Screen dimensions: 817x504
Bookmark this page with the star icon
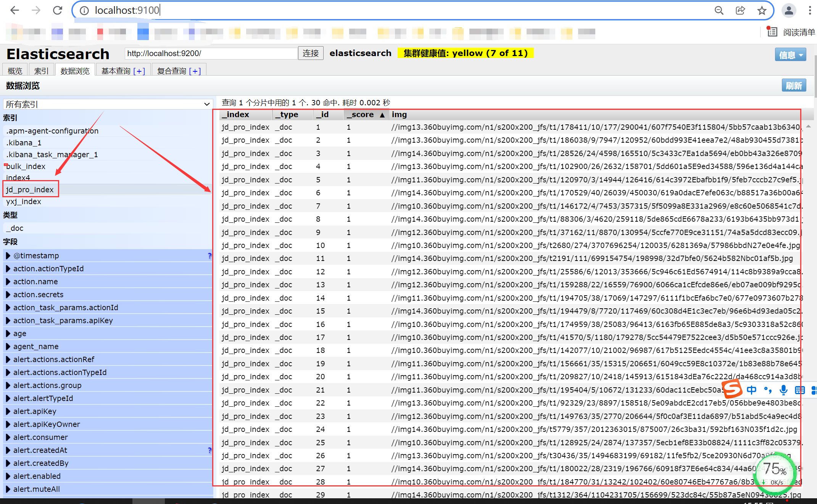pos(762,10)
